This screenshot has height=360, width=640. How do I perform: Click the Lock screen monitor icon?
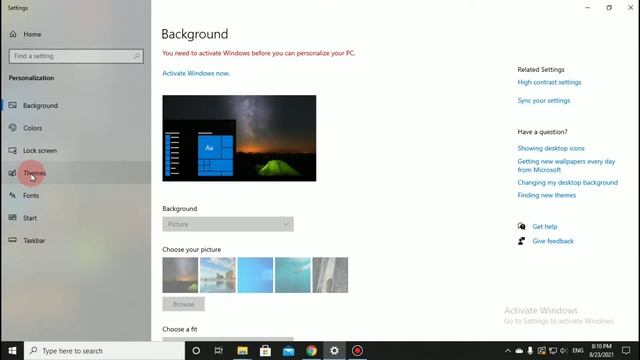click(x=13, y=150)
